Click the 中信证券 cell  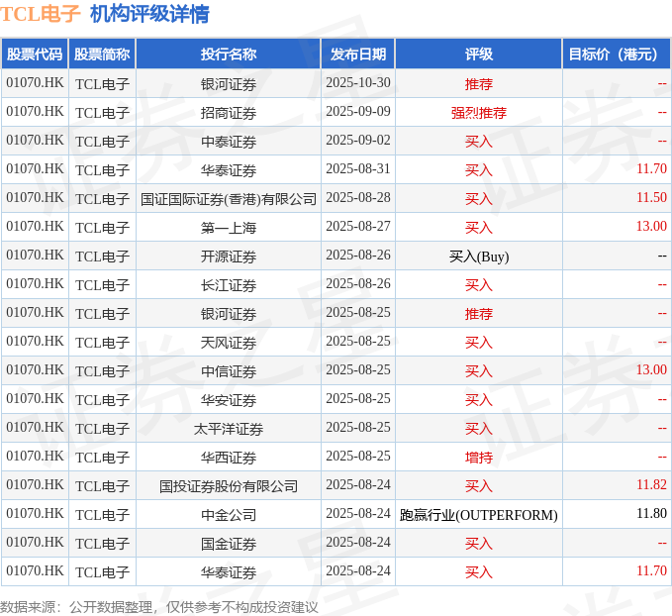[x=229, y=371]
